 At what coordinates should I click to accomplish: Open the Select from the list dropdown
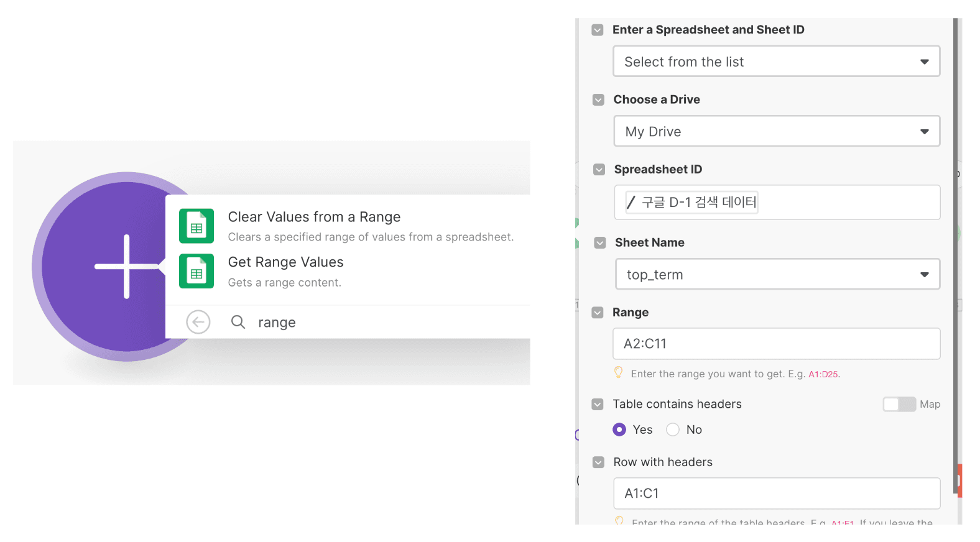click(776, 62)
